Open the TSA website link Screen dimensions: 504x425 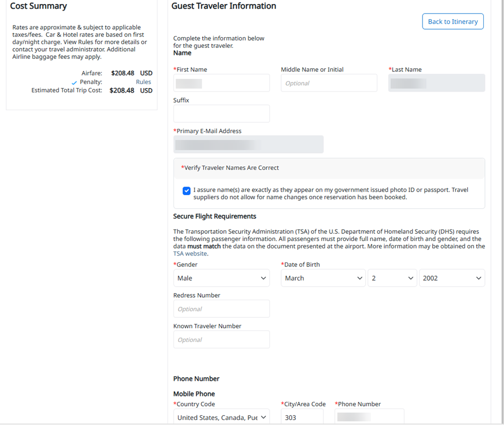pos(190,254)
